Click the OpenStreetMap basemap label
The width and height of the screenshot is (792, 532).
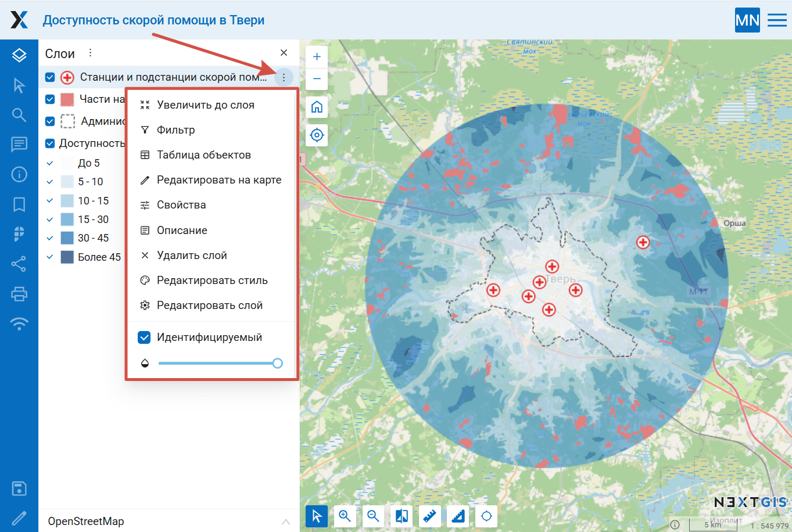tap(86, 522)
